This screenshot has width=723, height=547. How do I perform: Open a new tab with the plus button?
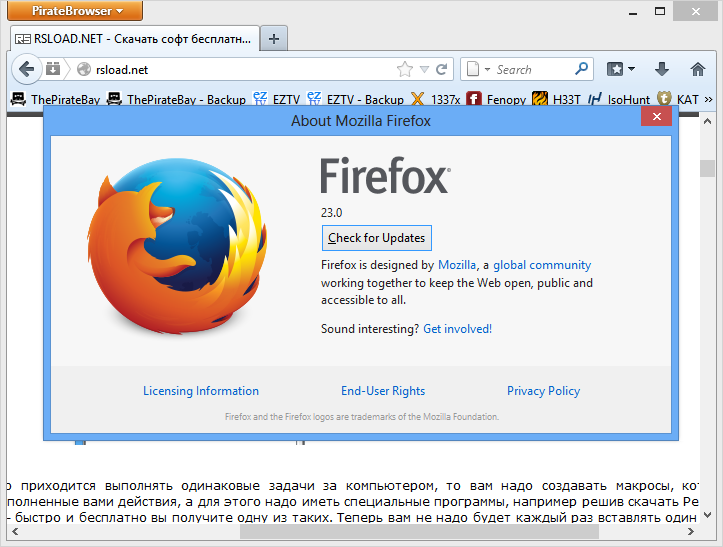point(274,39)
